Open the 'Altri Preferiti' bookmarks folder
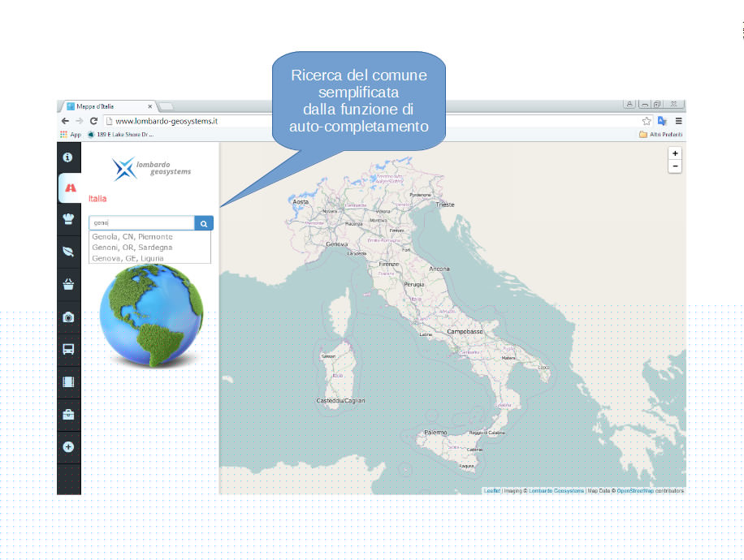The height and width of the screenshot is (560, 744). tap(660, 134)
